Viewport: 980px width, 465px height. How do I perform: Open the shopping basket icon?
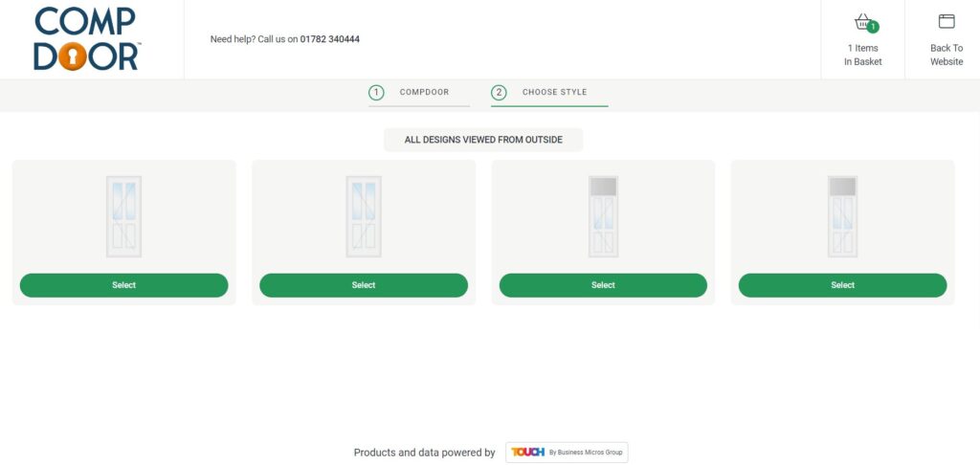(x=862, y=22)
